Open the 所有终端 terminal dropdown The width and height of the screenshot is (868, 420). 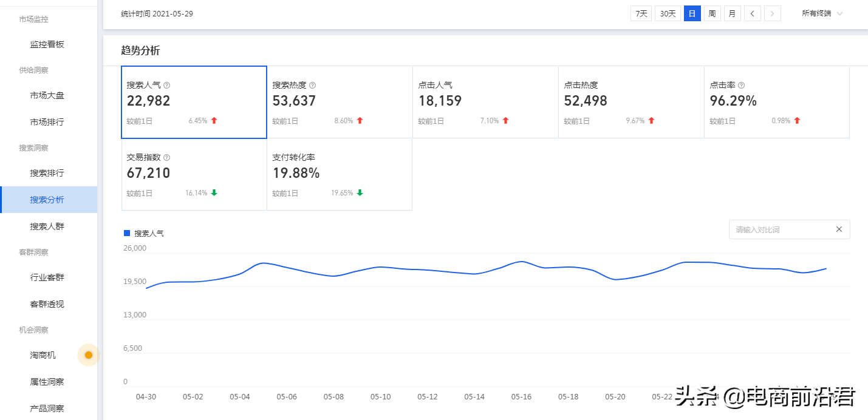click(x=822, y=13)
